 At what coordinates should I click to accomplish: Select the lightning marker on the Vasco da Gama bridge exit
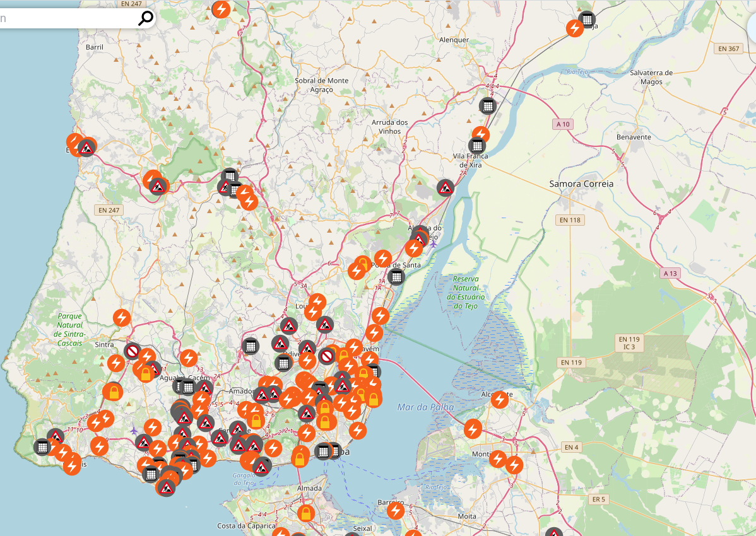point(473,429)
